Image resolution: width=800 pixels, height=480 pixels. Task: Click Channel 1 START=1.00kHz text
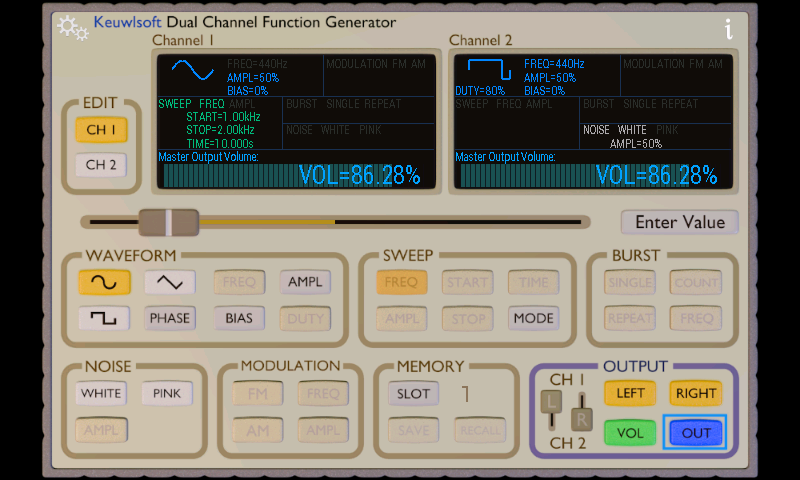223,117
